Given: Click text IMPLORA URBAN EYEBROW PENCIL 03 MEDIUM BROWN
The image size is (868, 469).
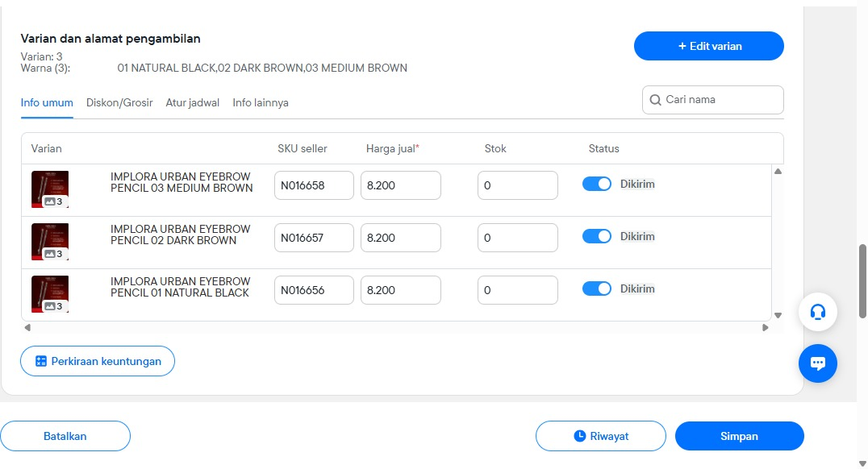Looking at the screenshot, I should pos(182,182).
